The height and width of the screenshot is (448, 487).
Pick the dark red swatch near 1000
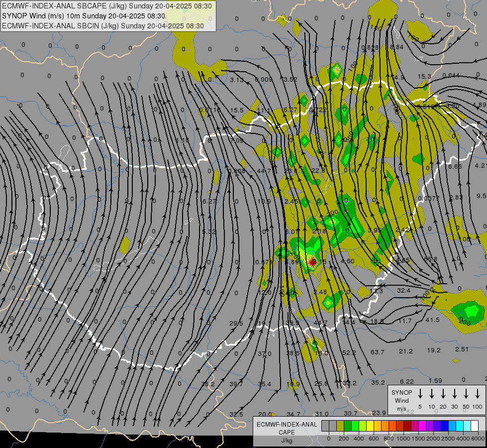[407, 426]
